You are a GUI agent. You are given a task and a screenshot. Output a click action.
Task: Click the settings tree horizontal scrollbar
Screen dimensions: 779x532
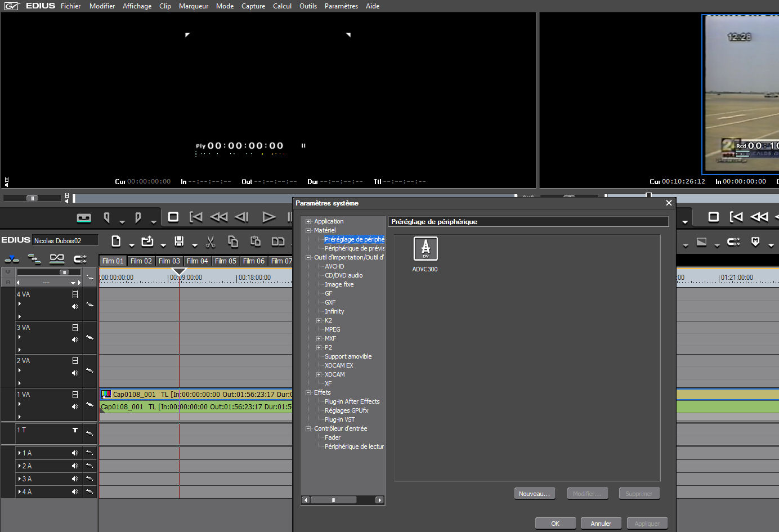343,500
